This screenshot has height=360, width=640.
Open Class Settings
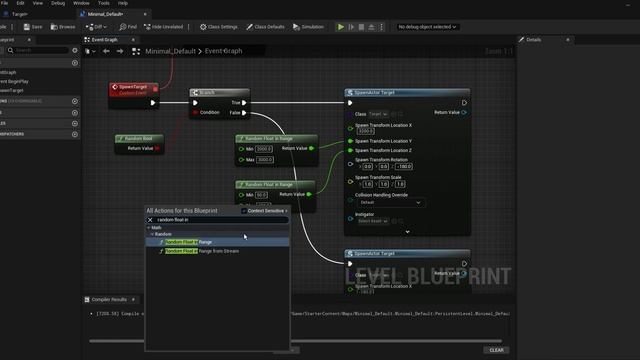218,27
